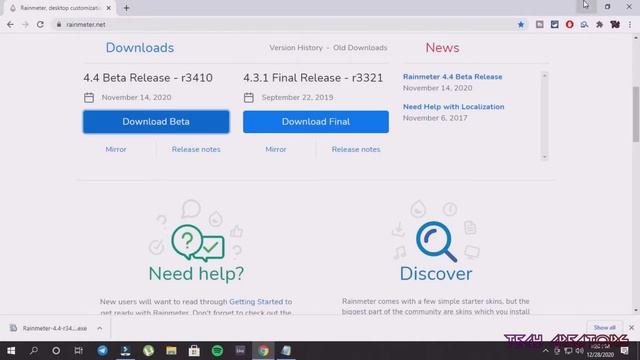Viewport: 640px width, 360px height.
Task: Open the notification center icon
Action: (x=624, y=351)
